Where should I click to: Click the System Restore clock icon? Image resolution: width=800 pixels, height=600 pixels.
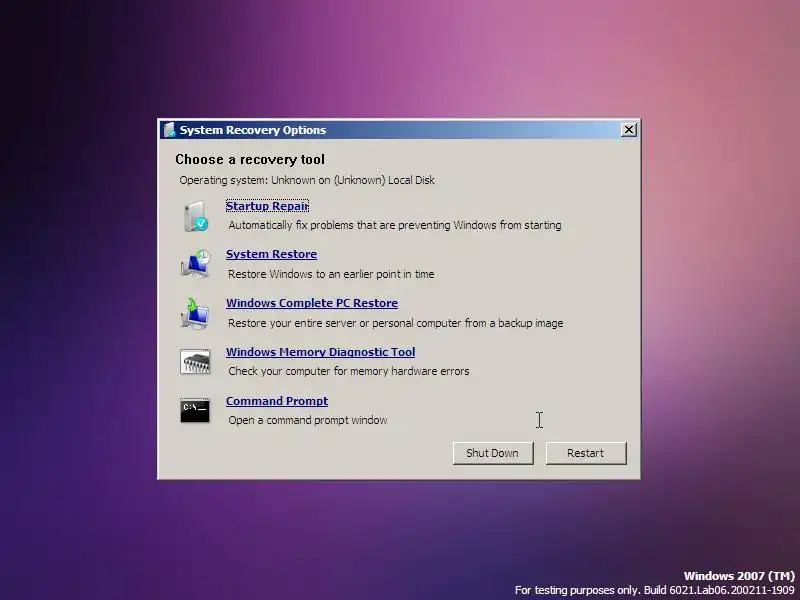click(x=195, y=264)
